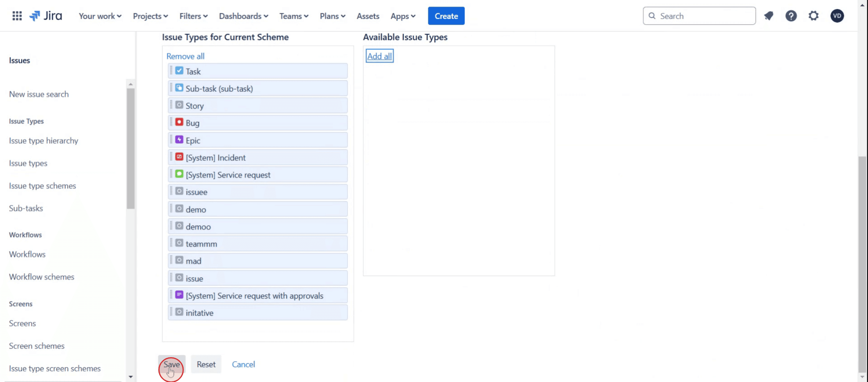
Task: Click the green Service request icon
Action: (179, 174)
